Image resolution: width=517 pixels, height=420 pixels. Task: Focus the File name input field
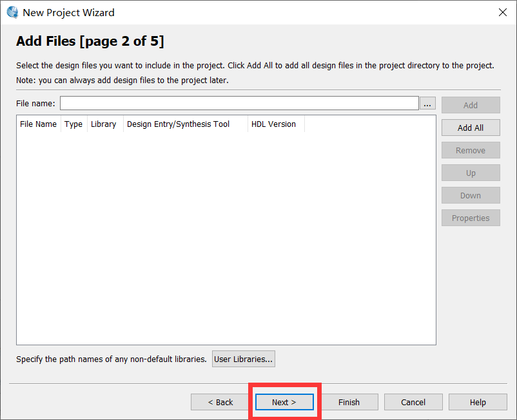tap(239, 104)
